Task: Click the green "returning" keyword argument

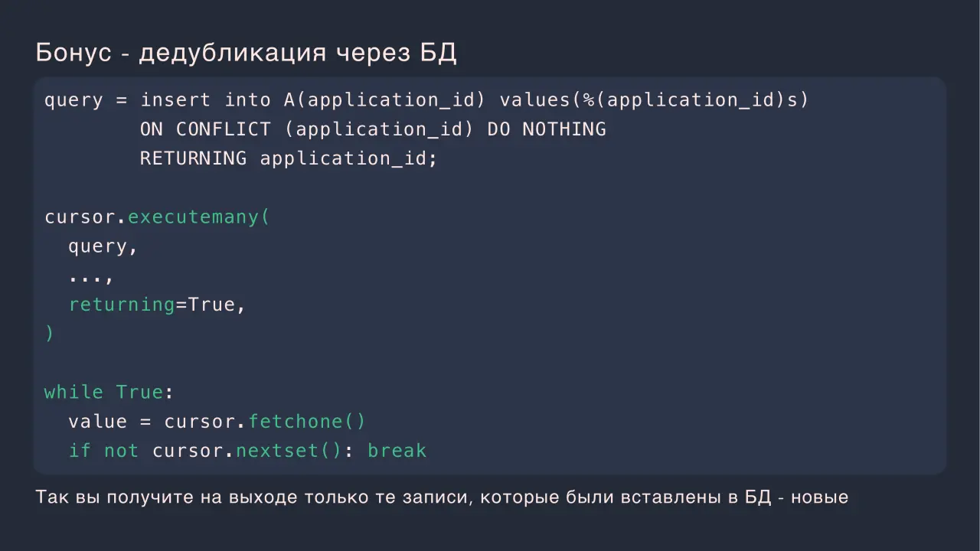Action: coord(122,305)
